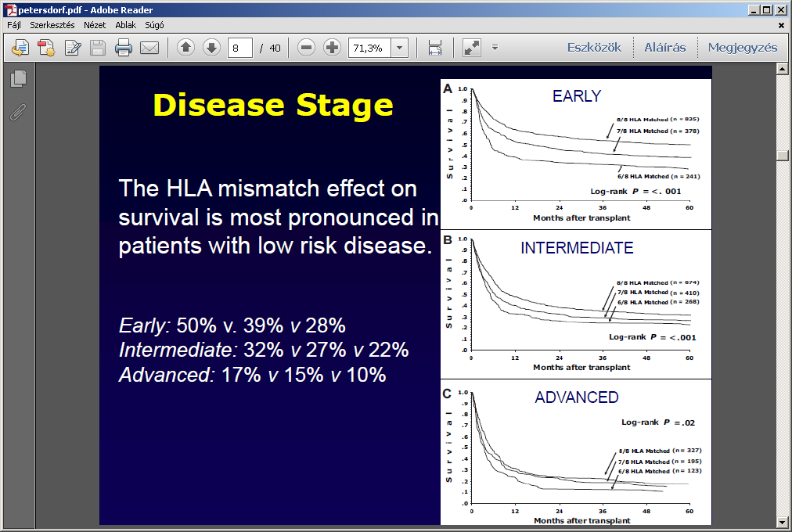Click '7/8 HLA Matched (n = 378)' label
The height and width of the screenshot is (532, 792).
(657, 131)
